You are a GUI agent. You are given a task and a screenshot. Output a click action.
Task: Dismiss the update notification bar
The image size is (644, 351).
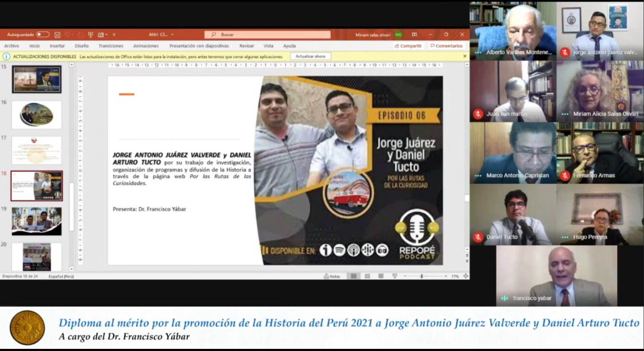[465, 56]
